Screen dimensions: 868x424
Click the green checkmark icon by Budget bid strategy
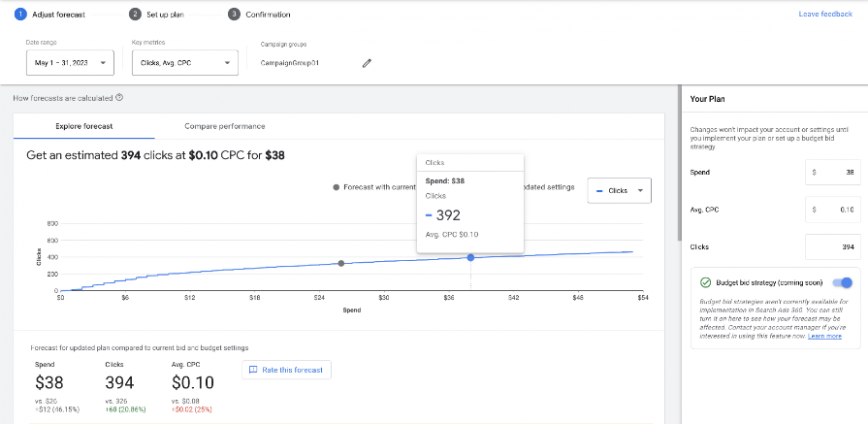pos(705,282)
